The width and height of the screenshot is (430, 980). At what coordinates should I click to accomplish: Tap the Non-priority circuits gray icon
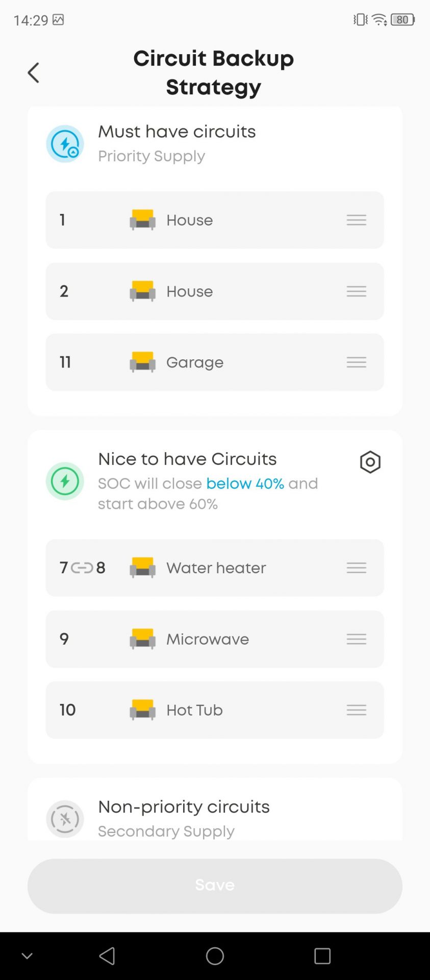click(x=65, y=819)
